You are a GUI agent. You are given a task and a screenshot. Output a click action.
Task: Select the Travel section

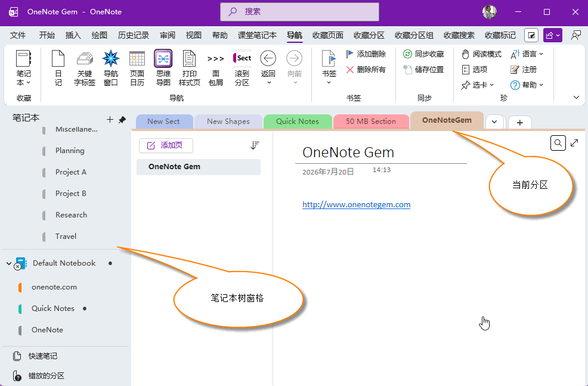click(67, 236)
